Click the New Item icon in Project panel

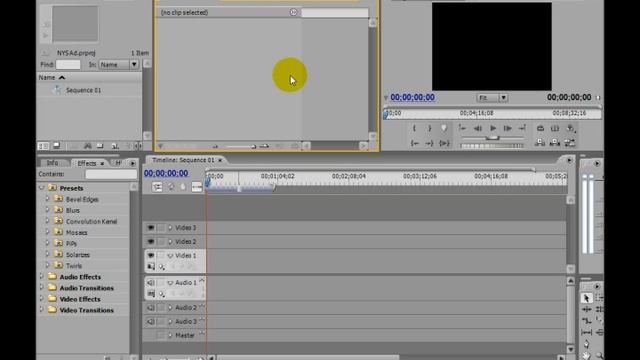pos(115,146)
